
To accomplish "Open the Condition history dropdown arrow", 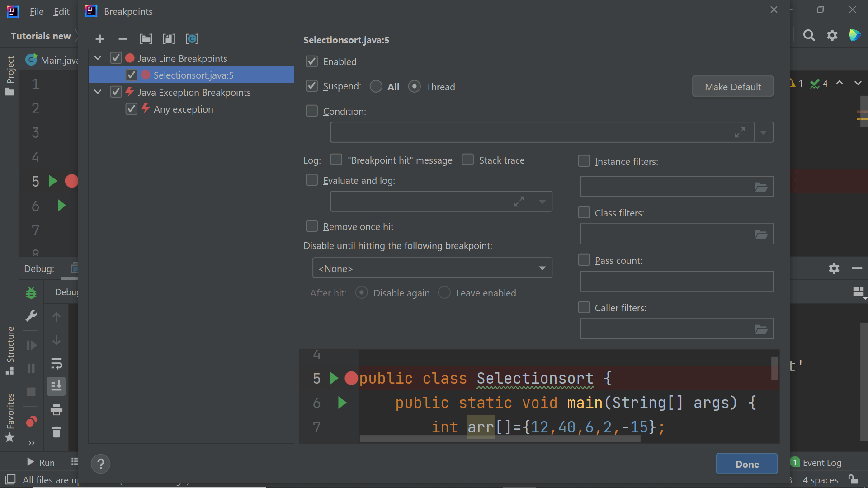I will coord(764,132).
